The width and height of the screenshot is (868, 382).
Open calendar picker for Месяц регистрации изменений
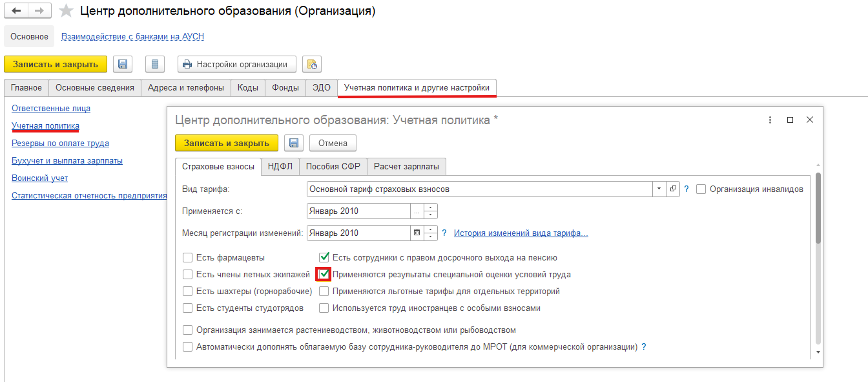pos(417,233)
